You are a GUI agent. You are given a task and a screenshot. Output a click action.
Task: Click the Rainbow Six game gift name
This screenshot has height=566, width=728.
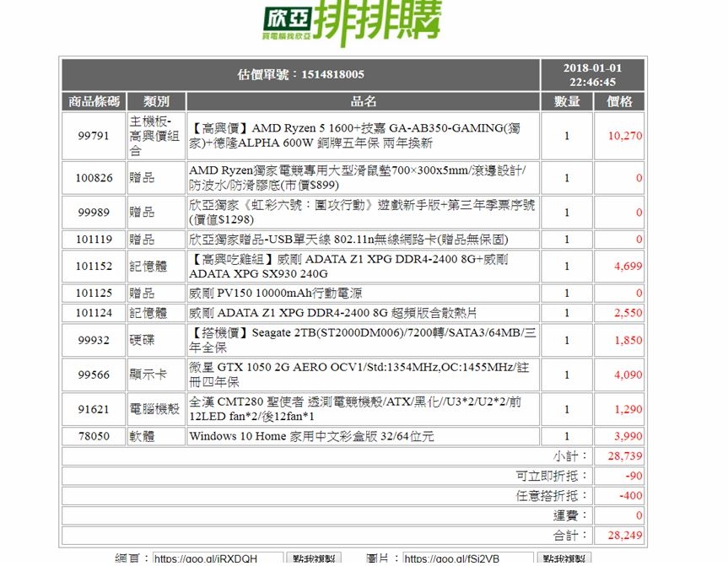click(362, 213)
